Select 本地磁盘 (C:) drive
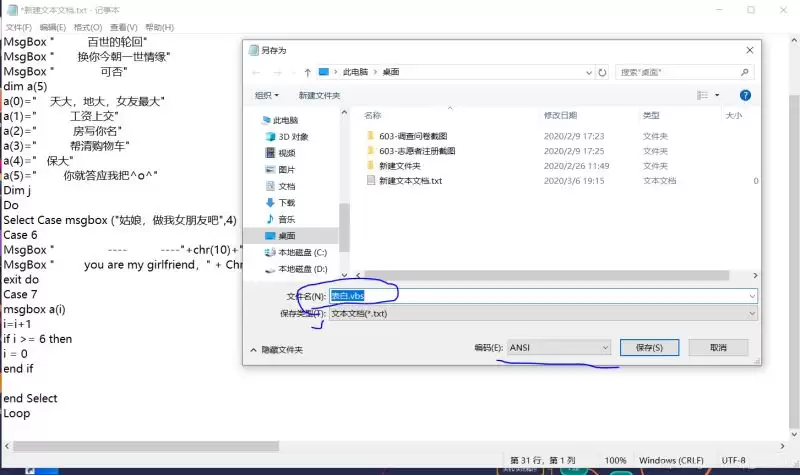This screenshot has width=800, height=475. 296,253
